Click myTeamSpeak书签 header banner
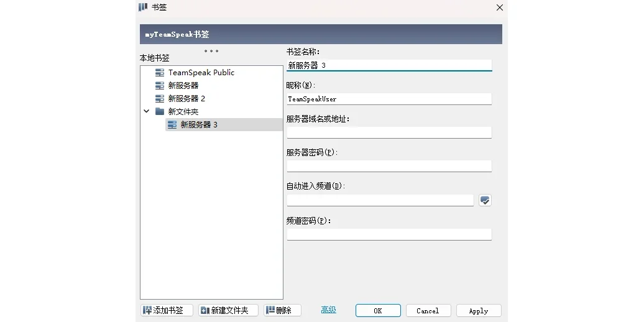Screen dimensions: 644x322 321,34
